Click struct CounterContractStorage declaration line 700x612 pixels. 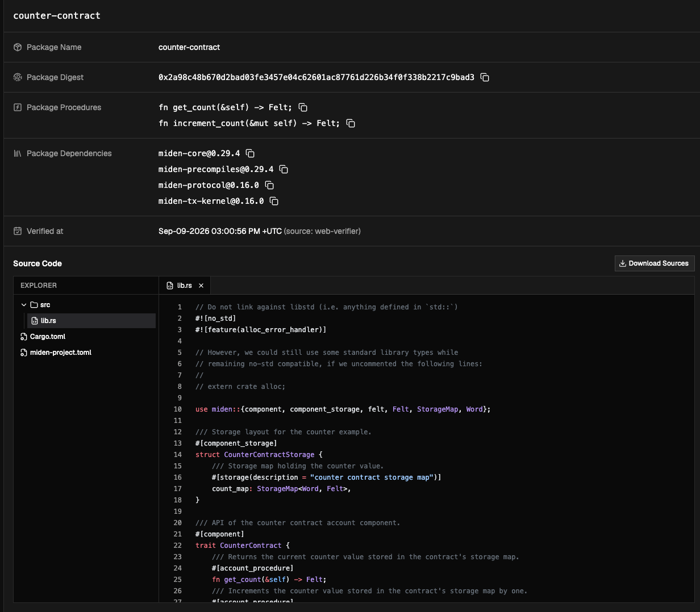pyautogui.click(x=259, y=455)
